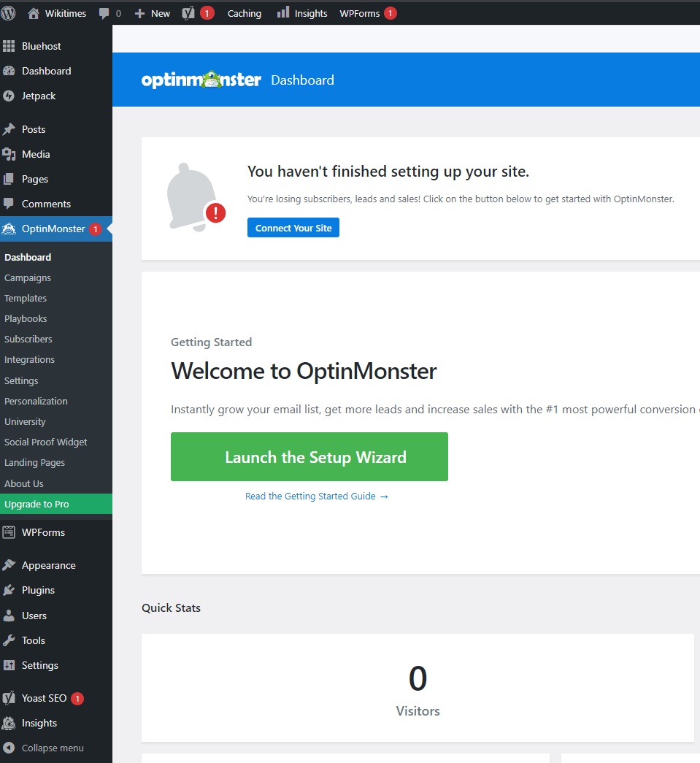700x763 pixels.
Task: Click the notification bell alert icon
Action: 196,197
